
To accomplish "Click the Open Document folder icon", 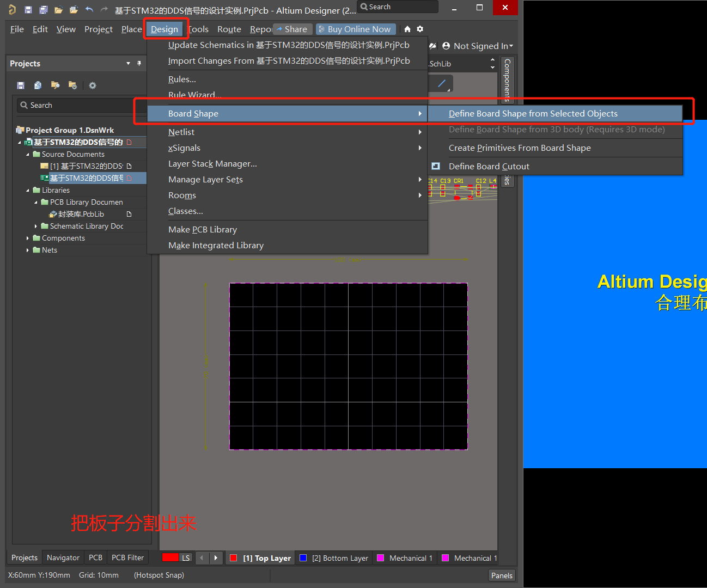I will click(58, 9).
